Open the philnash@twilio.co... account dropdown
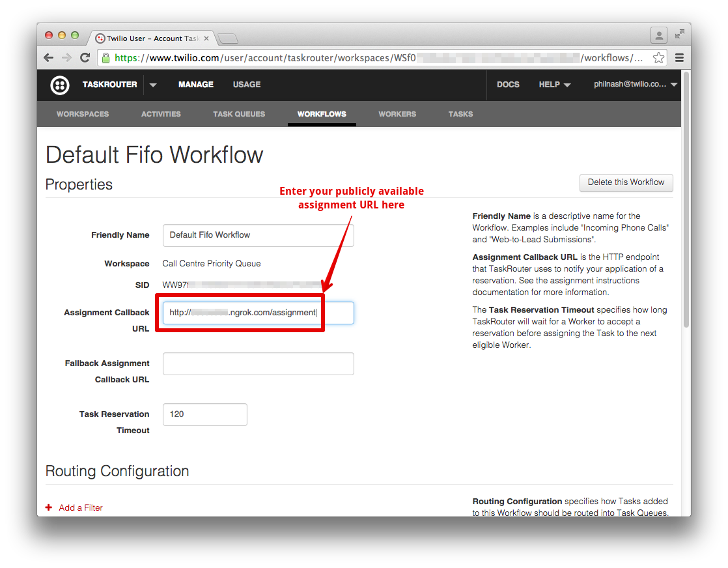The image size is (728, 568). (635, 84)
